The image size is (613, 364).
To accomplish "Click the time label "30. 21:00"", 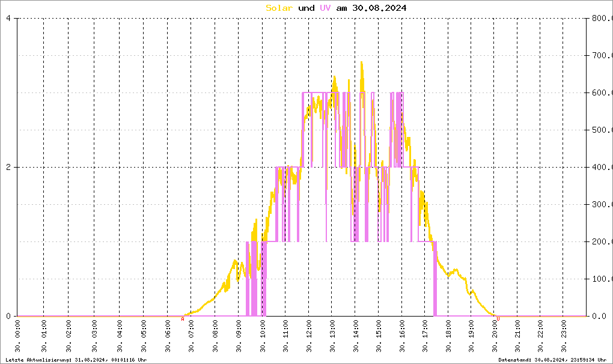I will pos(517,336).
